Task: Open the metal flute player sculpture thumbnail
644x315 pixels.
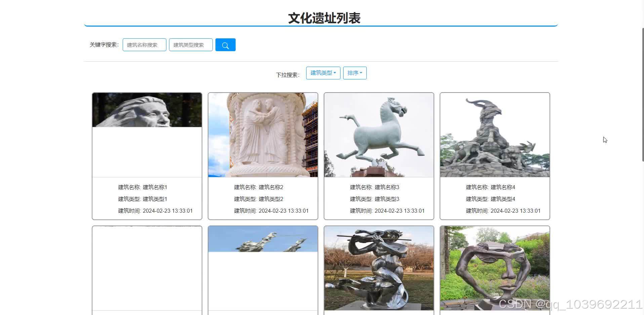Action: [379, 268]
